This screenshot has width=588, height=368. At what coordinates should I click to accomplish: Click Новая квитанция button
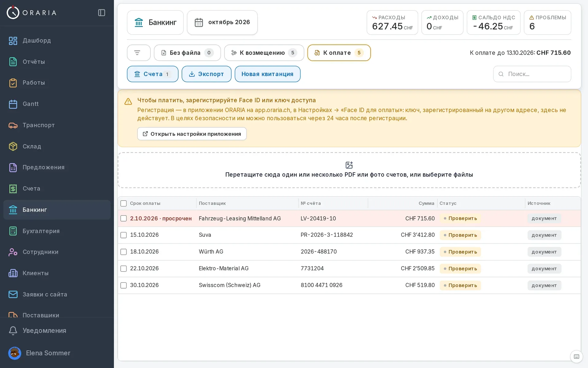(x=267, y=74)
